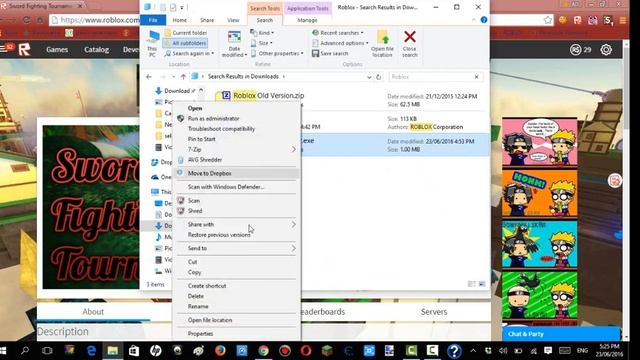Screen dimensions: 640x360
Task: Open Search again in dropdown
Action: tap(189, 53)
